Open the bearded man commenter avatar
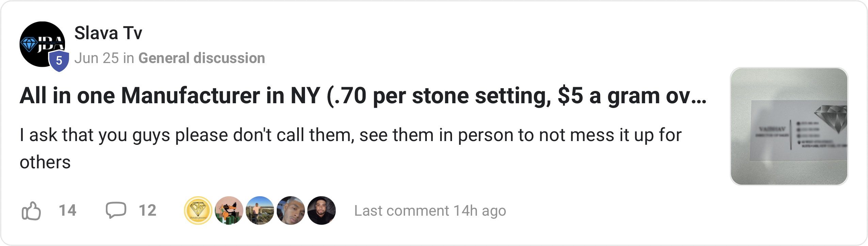Screen dimensions: 868x246 pyautogui.click(x=322, y=211)
